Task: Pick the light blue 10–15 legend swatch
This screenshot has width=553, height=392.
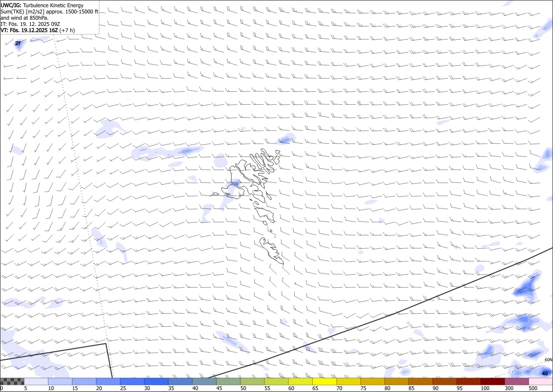Action: pyautogui.click(x=60, y=381)
